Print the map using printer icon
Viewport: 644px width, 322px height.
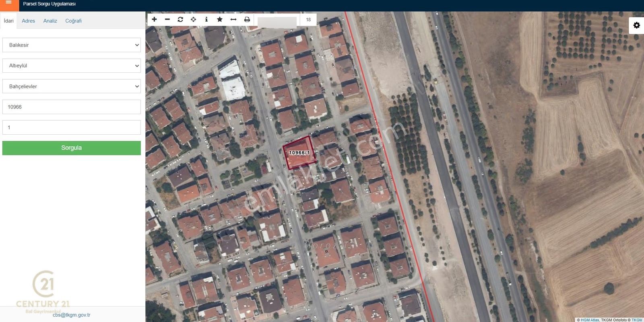(x=247, y=19)
